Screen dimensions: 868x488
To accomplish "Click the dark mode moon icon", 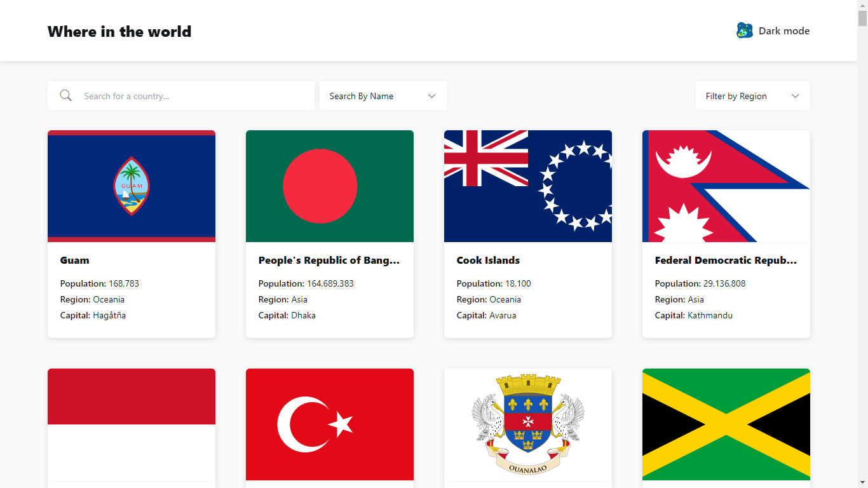I will point(744,30).
